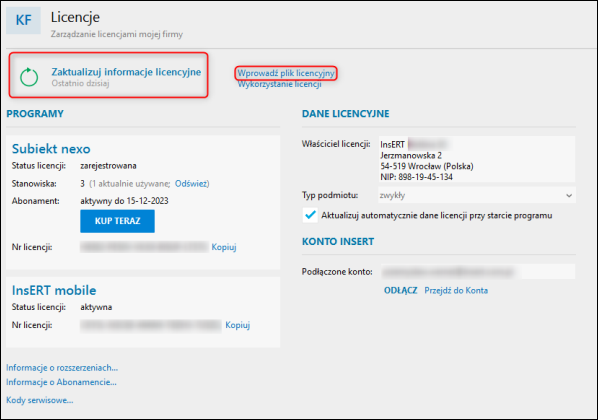Open Informacje o rozszerzeniach link
Image resolution: width=598 pixels, height=420 pixels.
[x=62, y=368]
